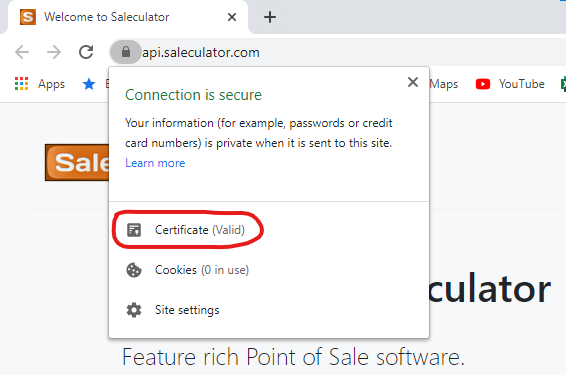Click the gear icon for site settings
This screenshot has width=566, height=375.
[134, 310]
